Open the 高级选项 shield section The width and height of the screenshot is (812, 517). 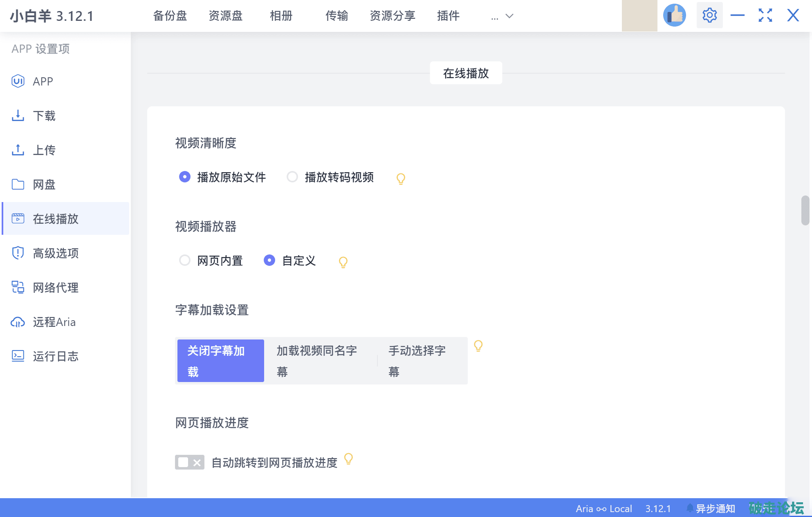(x=55, y=253)
